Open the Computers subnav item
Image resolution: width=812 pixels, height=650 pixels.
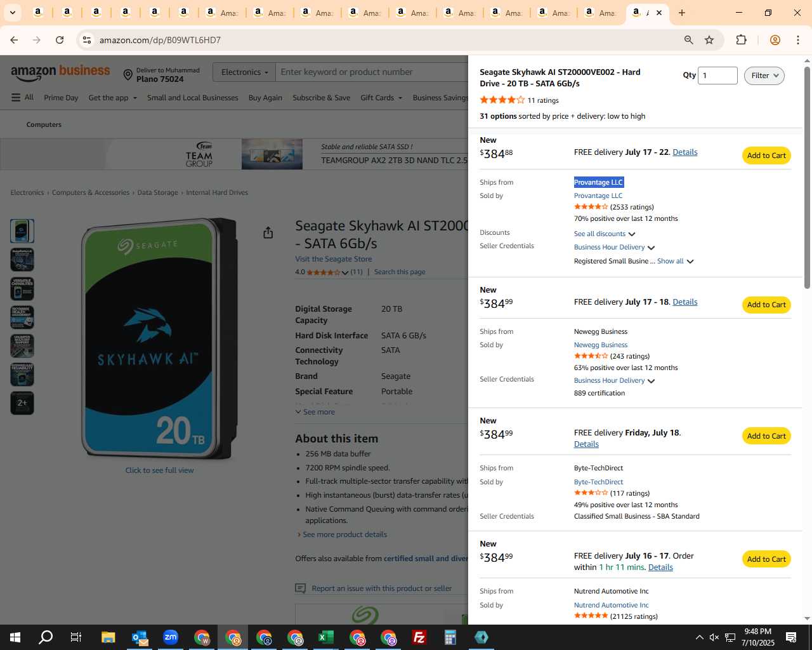pyautogui.click(x=44, y=124)
